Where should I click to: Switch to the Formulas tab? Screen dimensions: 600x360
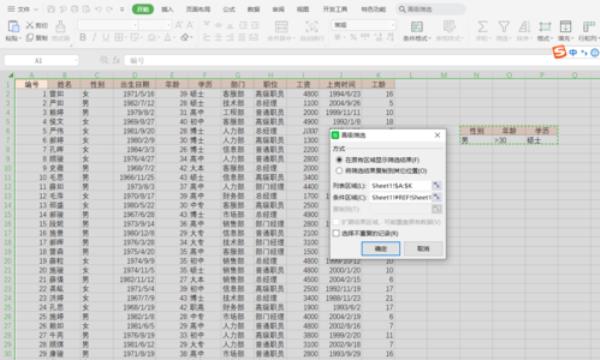[x=229, y=9]
